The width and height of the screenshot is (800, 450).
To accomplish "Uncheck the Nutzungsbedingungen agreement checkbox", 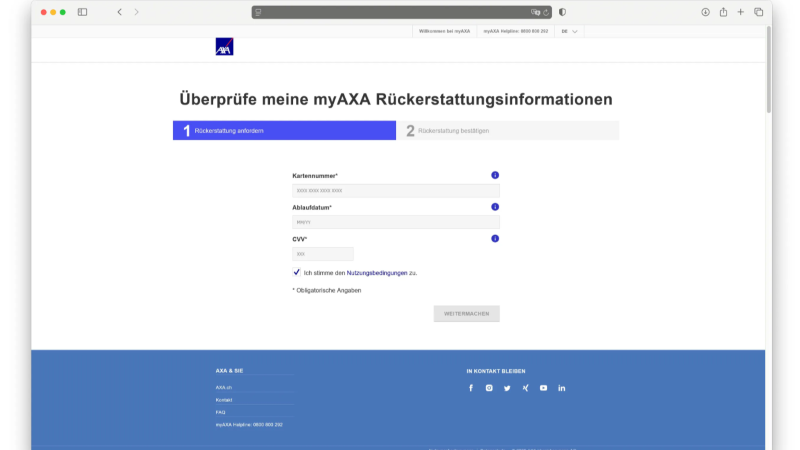I will (x=296, y=272).
